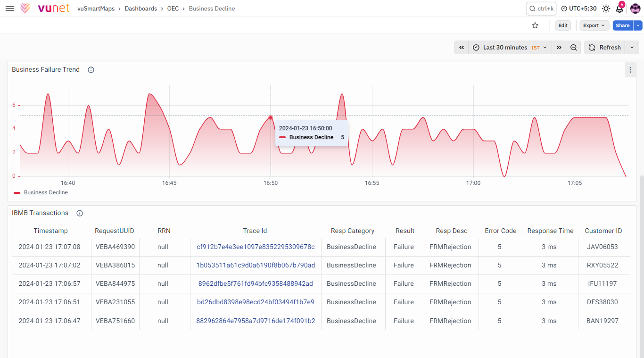Show IBMB Transactions panel info icon

(80, 213)
